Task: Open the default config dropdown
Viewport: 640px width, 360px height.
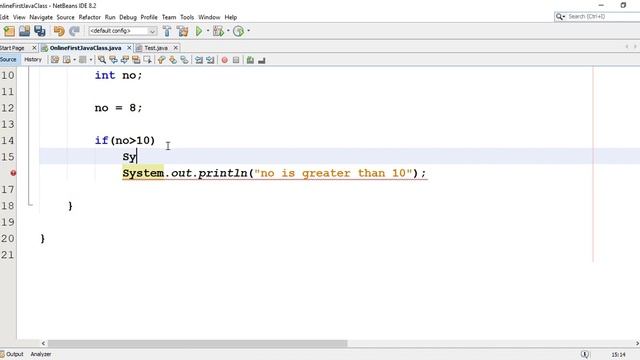Action: click(x=122, y=31)
